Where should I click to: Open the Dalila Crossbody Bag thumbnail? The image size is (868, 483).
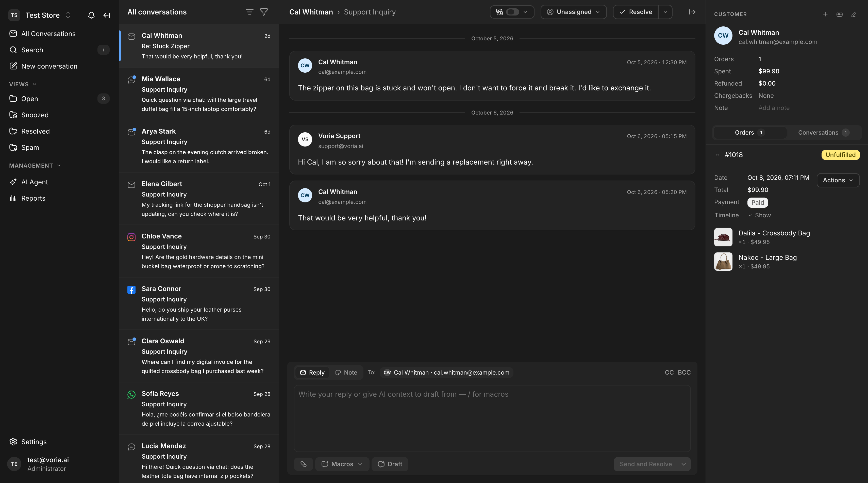click(723, 237)
